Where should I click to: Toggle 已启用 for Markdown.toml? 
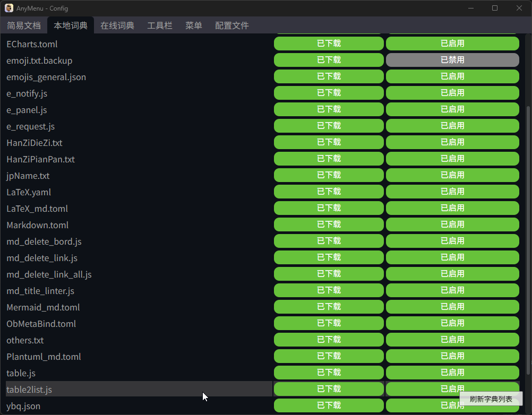(452, 224)
